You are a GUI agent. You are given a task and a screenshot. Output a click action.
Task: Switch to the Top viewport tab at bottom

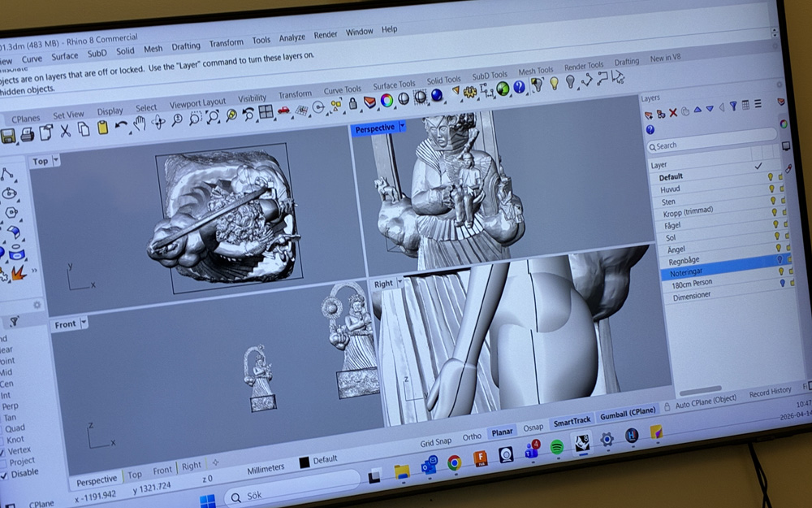pos(135,475)
